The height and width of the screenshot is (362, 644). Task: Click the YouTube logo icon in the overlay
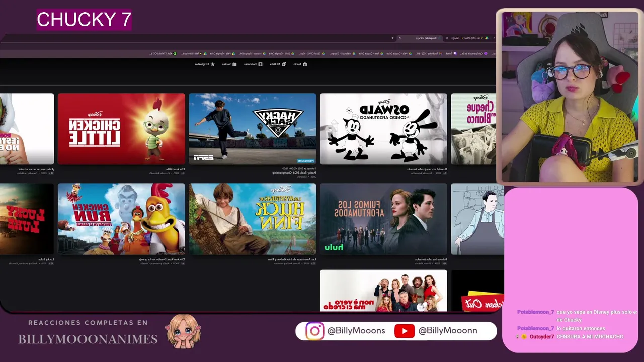coord(405,331)
